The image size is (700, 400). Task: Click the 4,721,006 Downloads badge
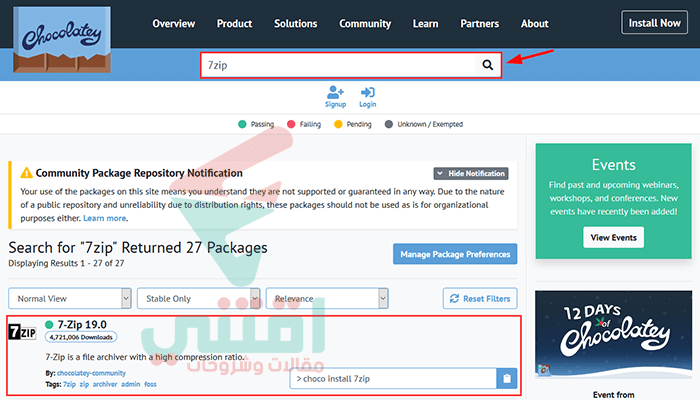point(81,337)
